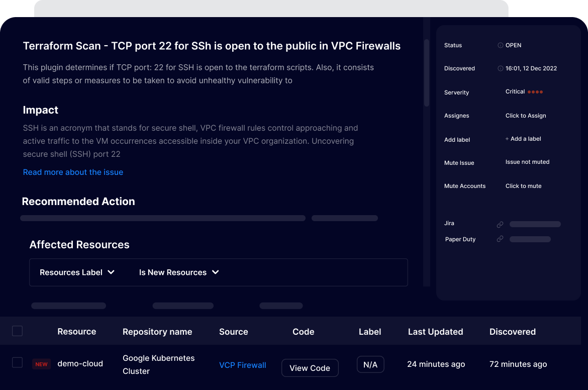The height and width of the screenshot is (390, 588).
Task: Click the NEW badge beside demo-cloud
Action: [x=42, y=364]
